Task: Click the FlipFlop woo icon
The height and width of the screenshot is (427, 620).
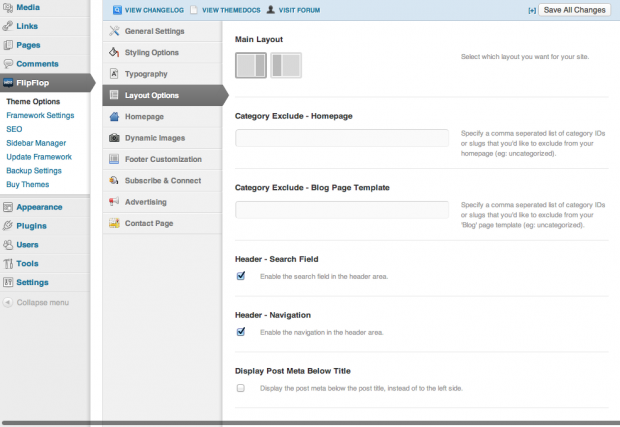Action: pos(8,83)
